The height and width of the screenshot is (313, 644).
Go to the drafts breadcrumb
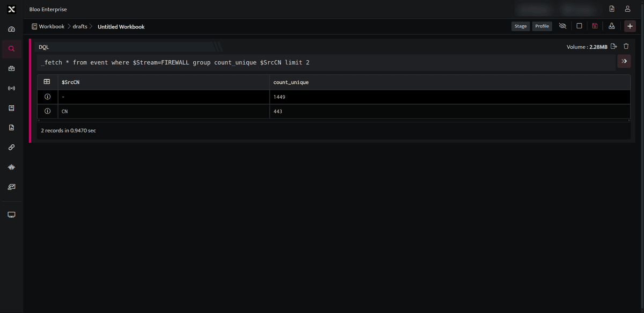[80, 26]
